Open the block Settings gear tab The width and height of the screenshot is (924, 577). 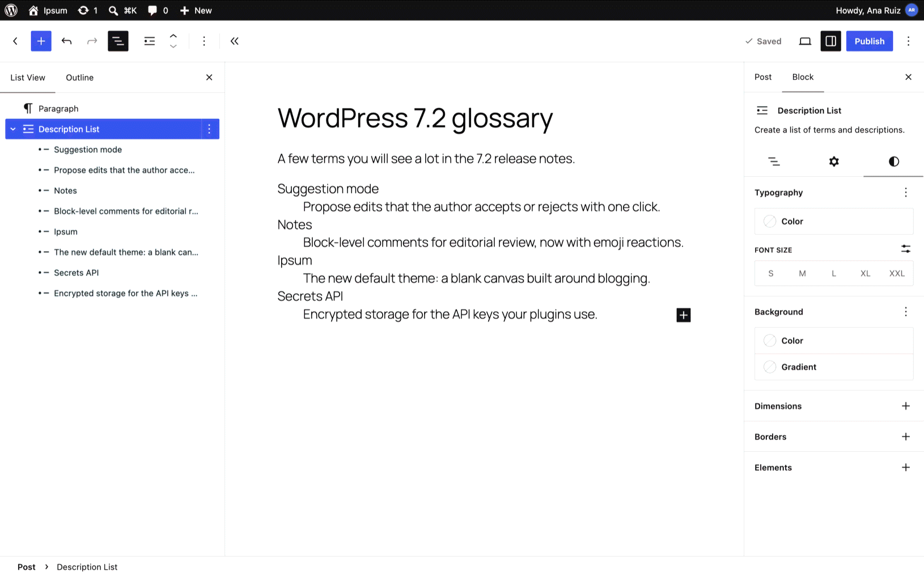(x=834, y=162)
